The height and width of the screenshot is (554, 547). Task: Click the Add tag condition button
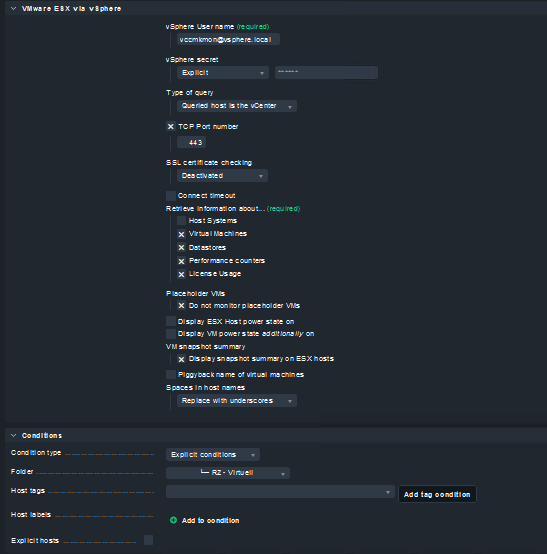pyautogui.click(x=437, y=494)
